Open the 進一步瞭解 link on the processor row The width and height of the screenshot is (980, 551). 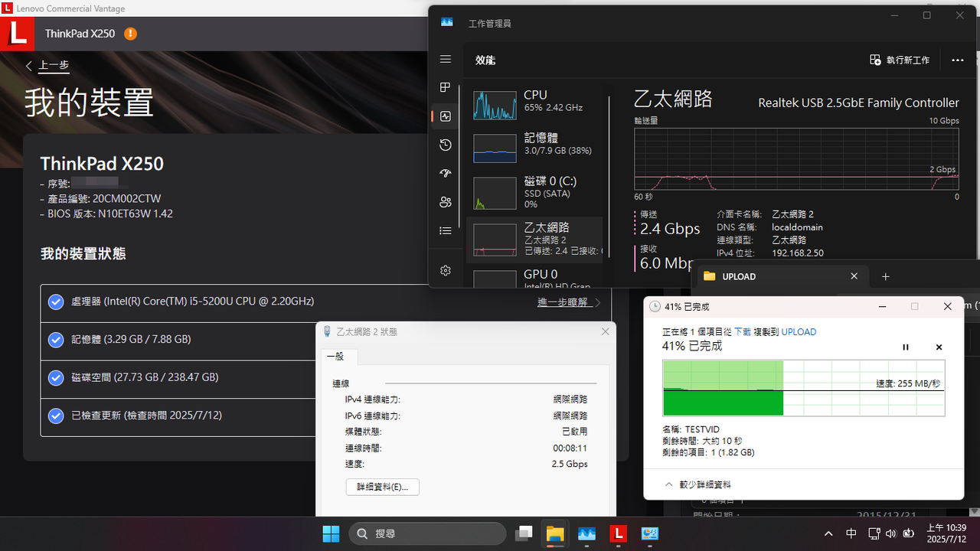click(x=569, y=302)
